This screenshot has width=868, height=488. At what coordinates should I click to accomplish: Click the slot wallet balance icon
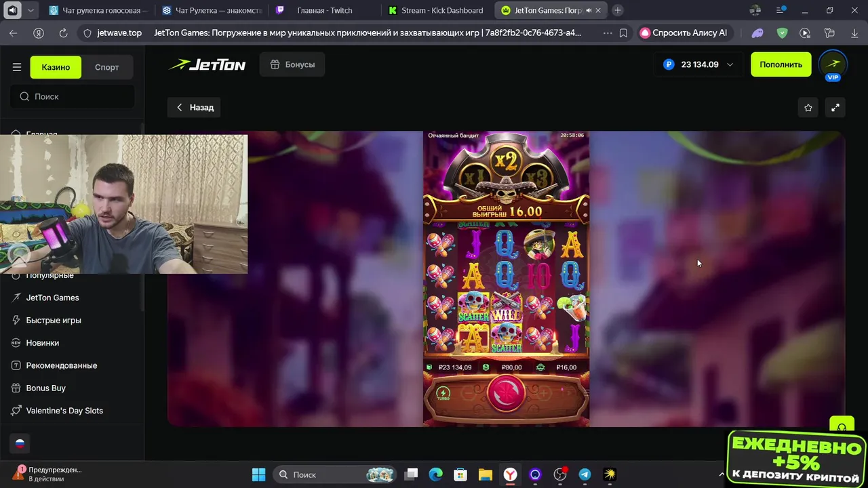coord(429,367)
